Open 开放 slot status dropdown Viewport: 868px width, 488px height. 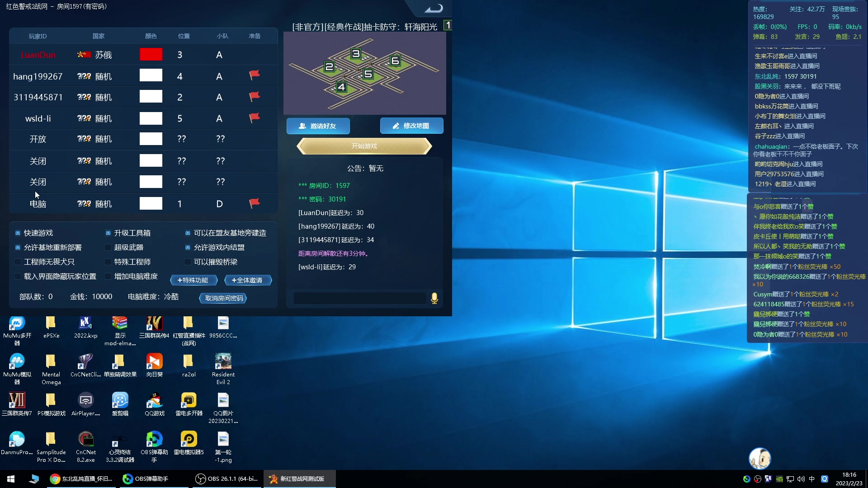(38, 139)
